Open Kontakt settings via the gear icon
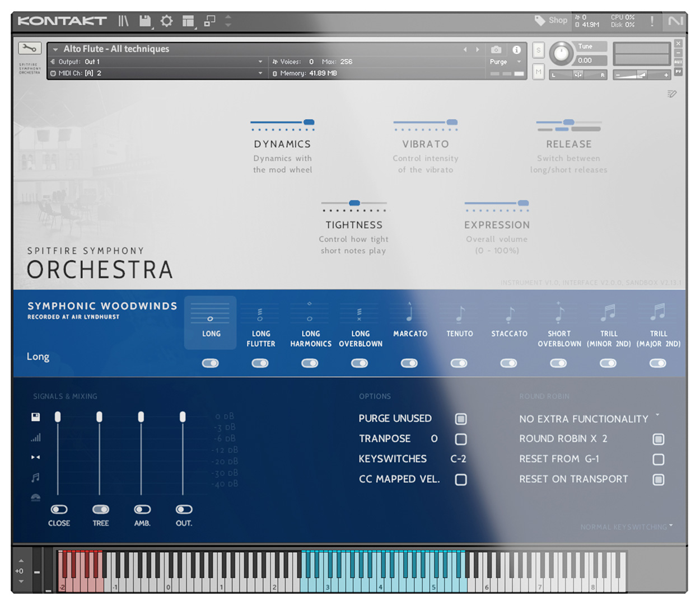 [166, 21]
